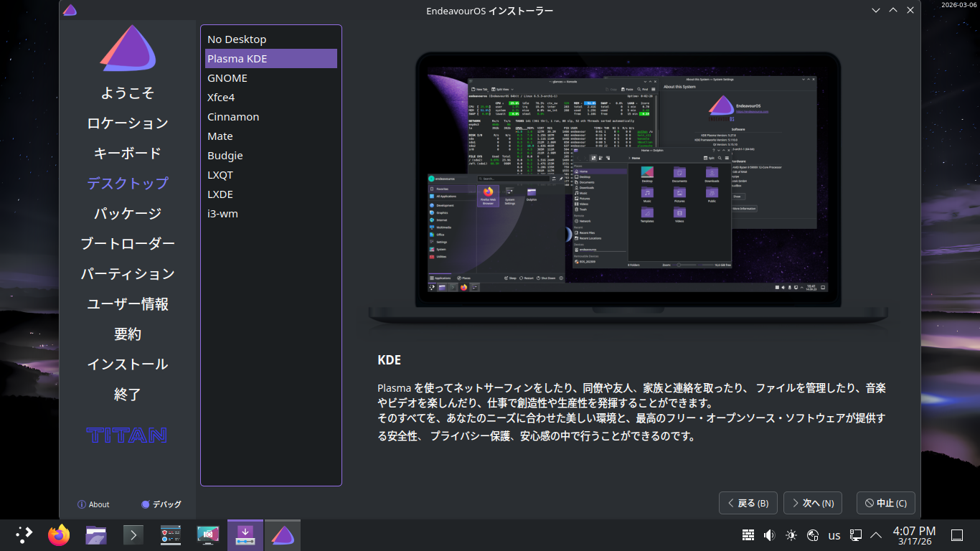Select Budgie desktop option
The image size is (980, 551).
[271, 156]
